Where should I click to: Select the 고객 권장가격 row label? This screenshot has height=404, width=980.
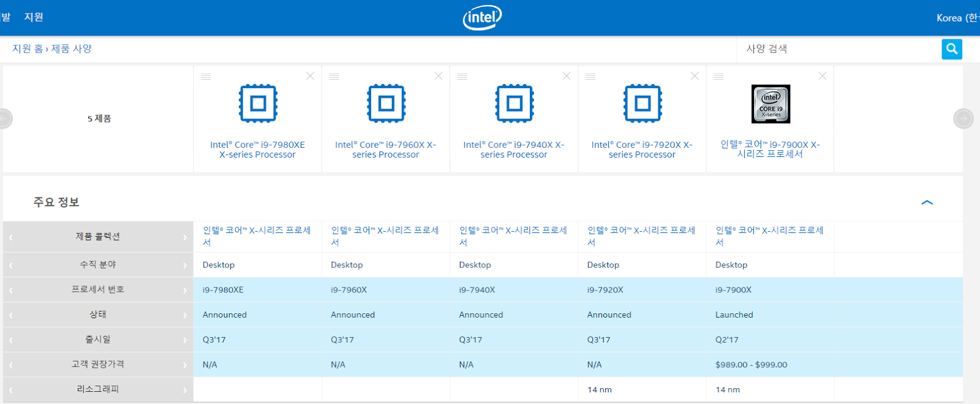click(x=98, y=364)
